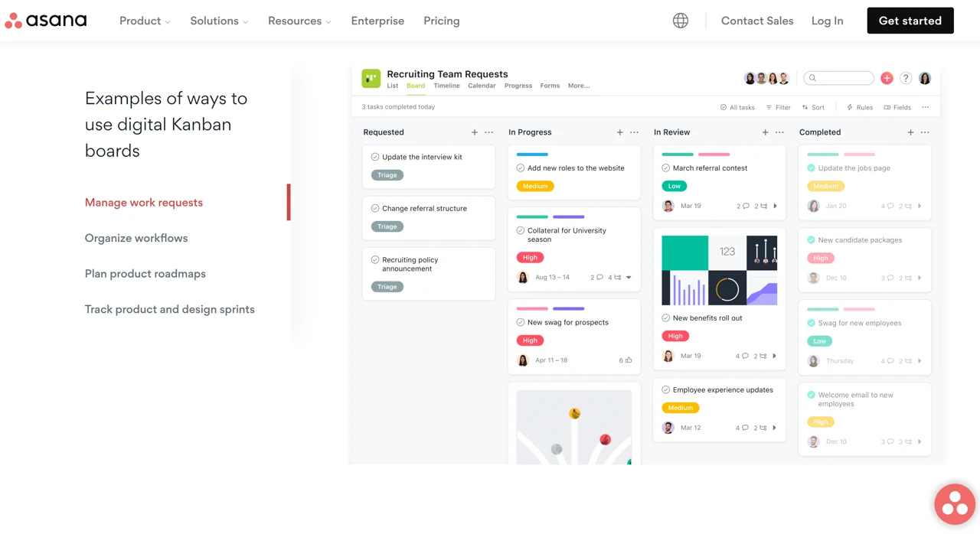
Task: Open the Completed column options menu
Action: click(926, 132)
